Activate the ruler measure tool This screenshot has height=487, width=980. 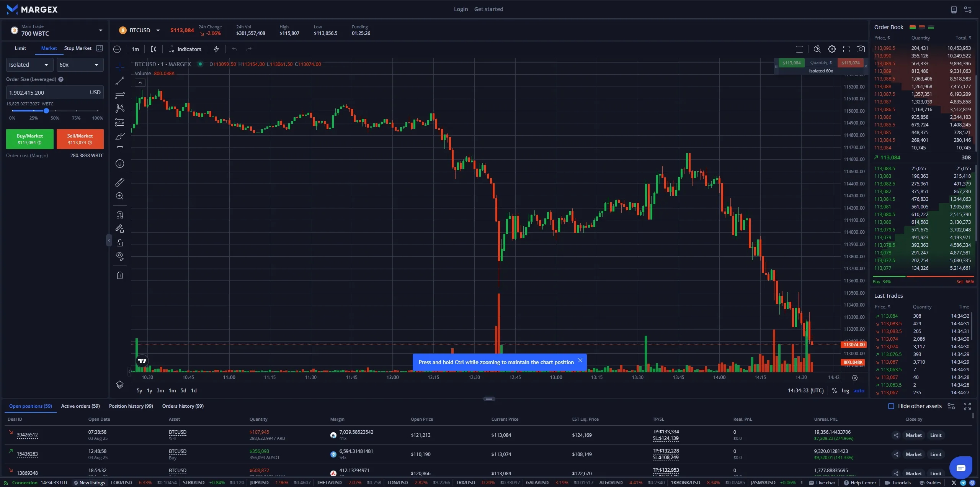120,182
